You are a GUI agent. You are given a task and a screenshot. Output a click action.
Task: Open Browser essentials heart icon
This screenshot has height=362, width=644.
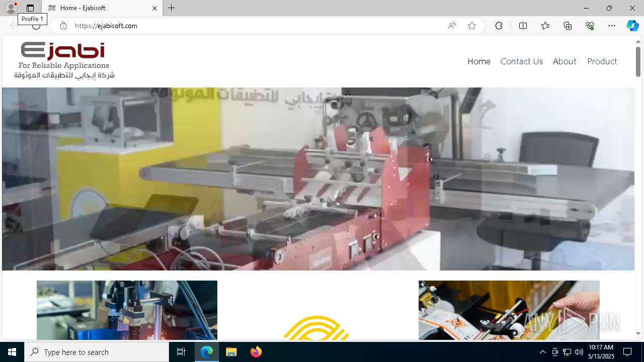[x=590, y=26]
